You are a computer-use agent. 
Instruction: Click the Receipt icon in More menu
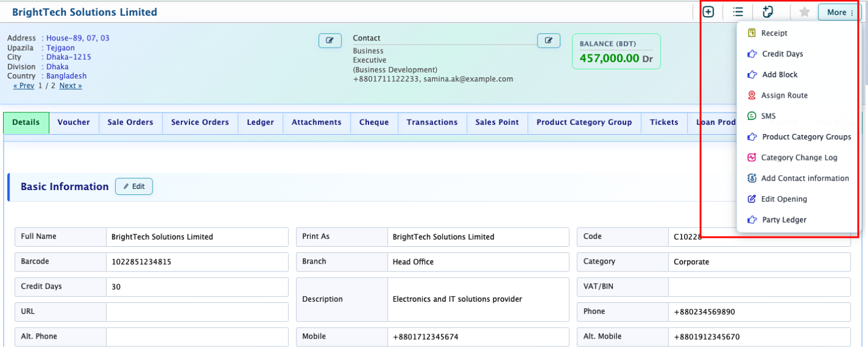point(752,33)
